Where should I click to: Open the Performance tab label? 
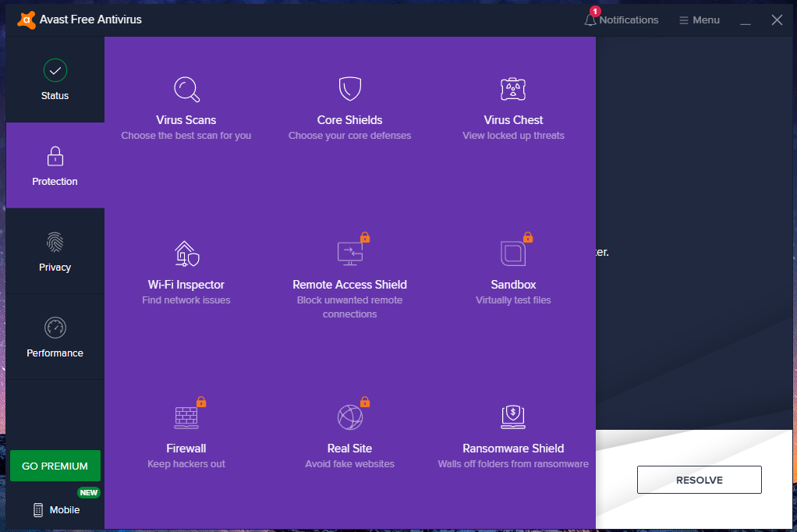coord(55,353)
